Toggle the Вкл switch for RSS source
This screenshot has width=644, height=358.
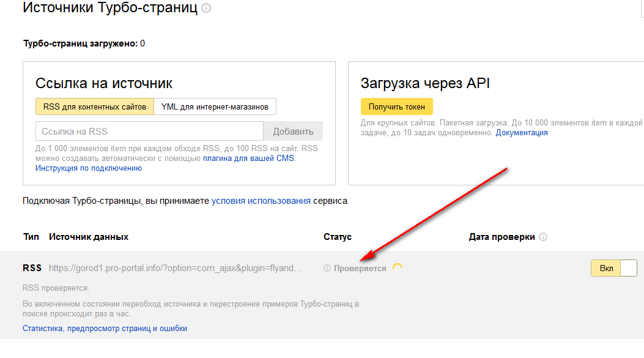coord(613,268)
